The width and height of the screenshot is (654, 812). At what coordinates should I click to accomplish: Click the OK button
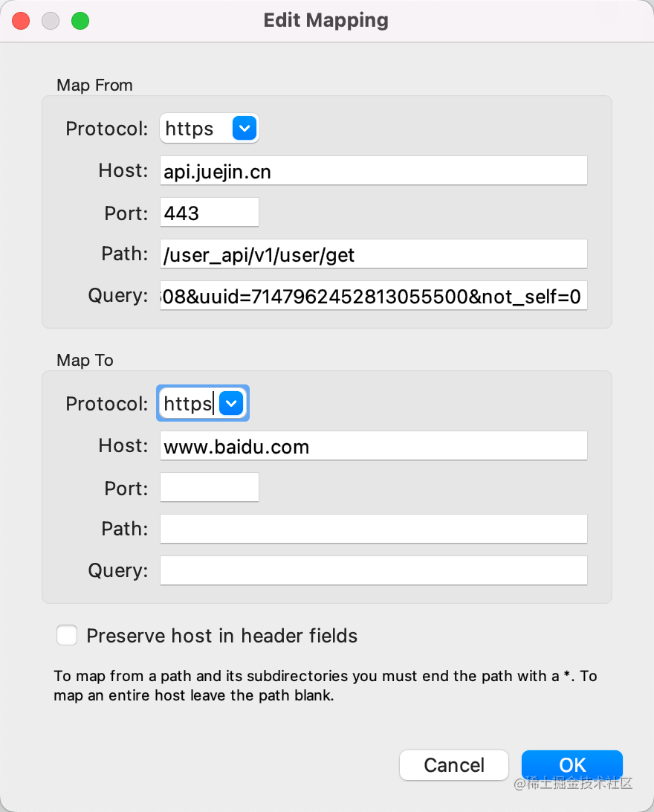coord(572,765)
